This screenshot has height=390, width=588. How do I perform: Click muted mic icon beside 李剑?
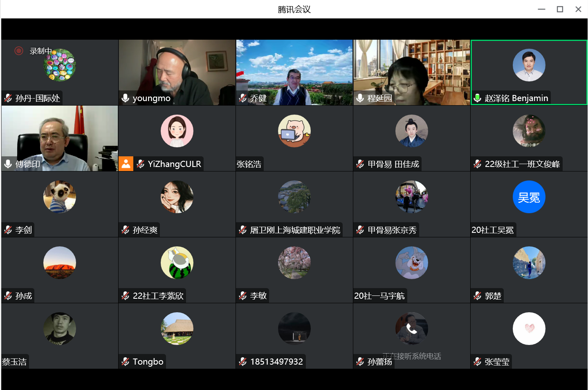(8, 230)
